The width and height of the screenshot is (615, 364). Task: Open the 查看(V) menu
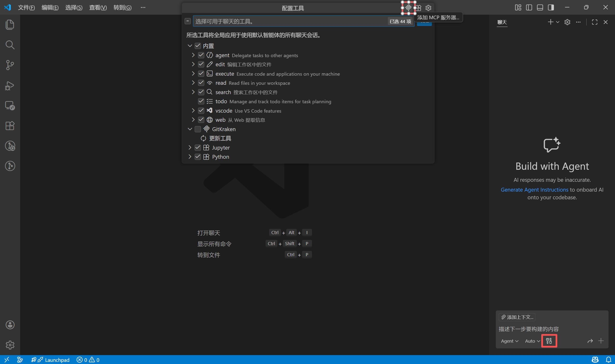(98, 7)
